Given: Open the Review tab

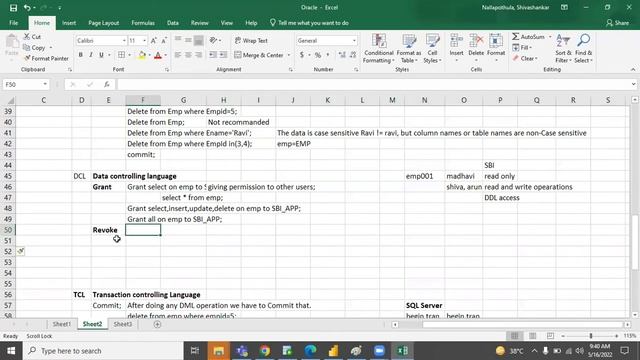Looking at the screenshot, I should 200,23.
